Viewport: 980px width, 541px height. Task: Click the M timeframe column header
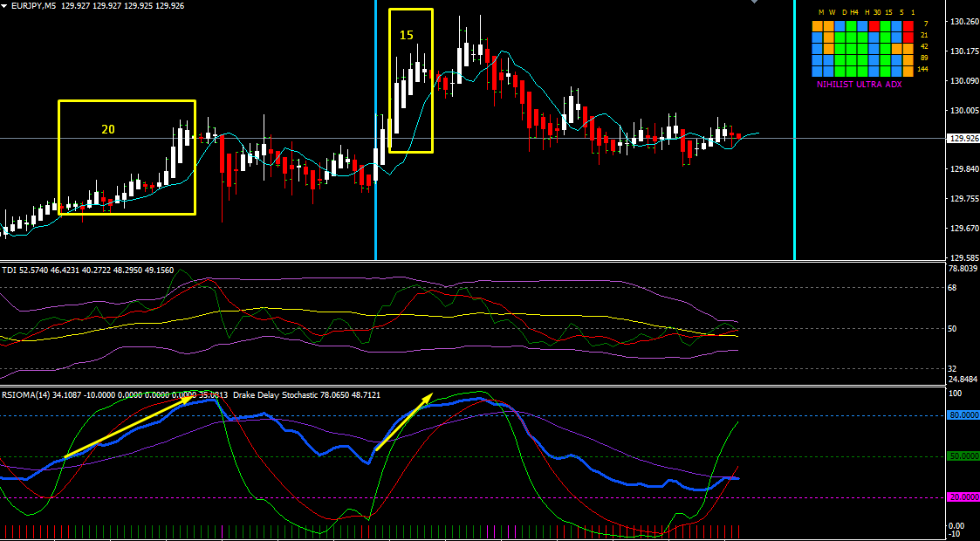click(821, 12)
